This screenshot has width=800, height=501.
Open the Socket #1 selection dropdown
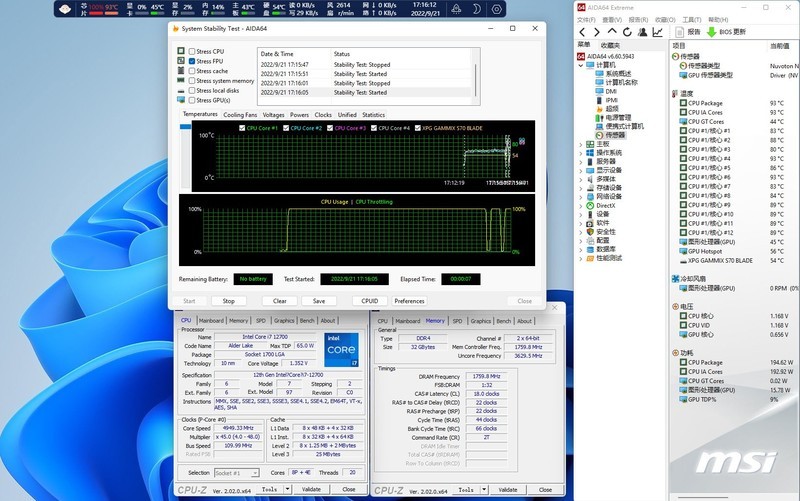237,473
